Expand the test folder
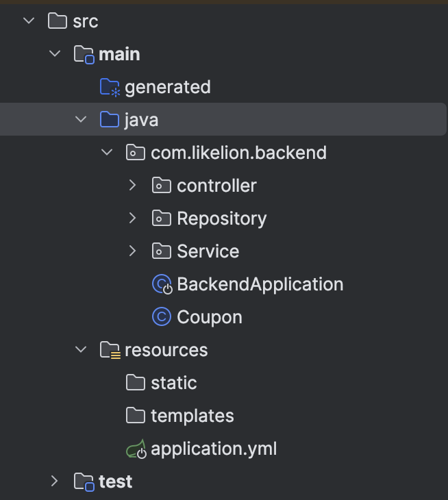 click(55, 482)
